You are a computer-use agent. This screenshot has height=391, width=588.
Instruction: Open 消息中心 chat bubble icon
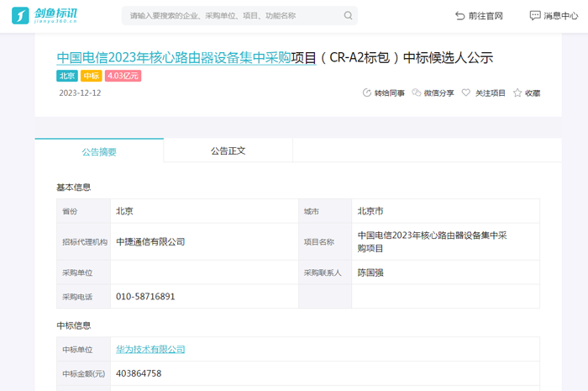(x=534, y=16)
